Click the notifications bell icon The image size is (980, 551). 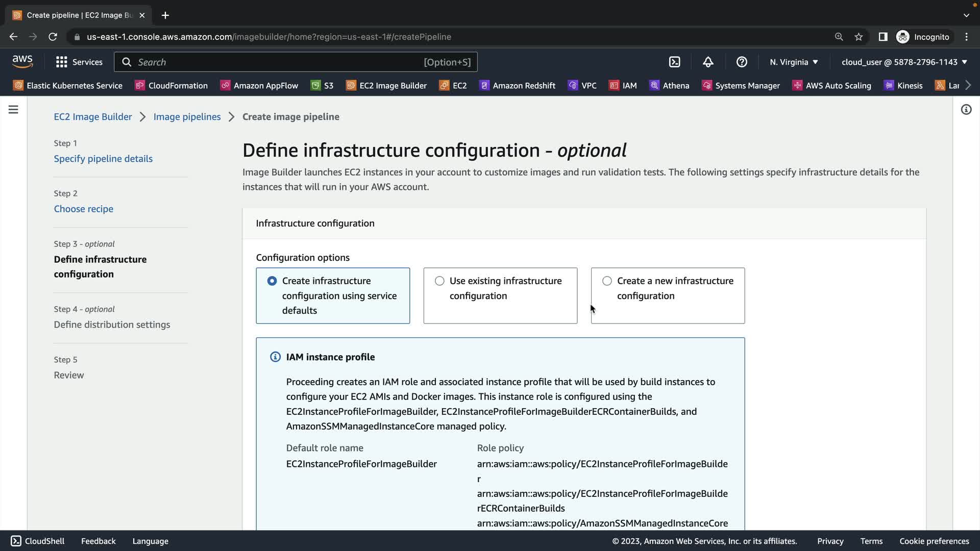(708, 62)
